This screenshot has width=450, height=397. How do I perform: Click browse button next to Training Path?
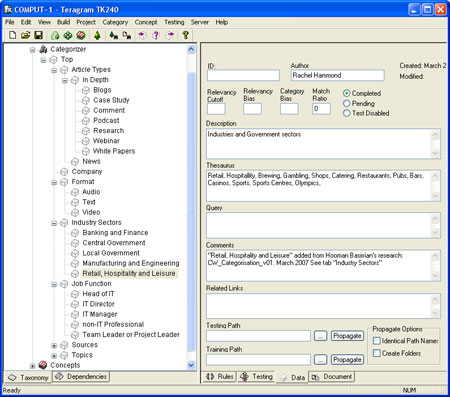coord(320,360)
